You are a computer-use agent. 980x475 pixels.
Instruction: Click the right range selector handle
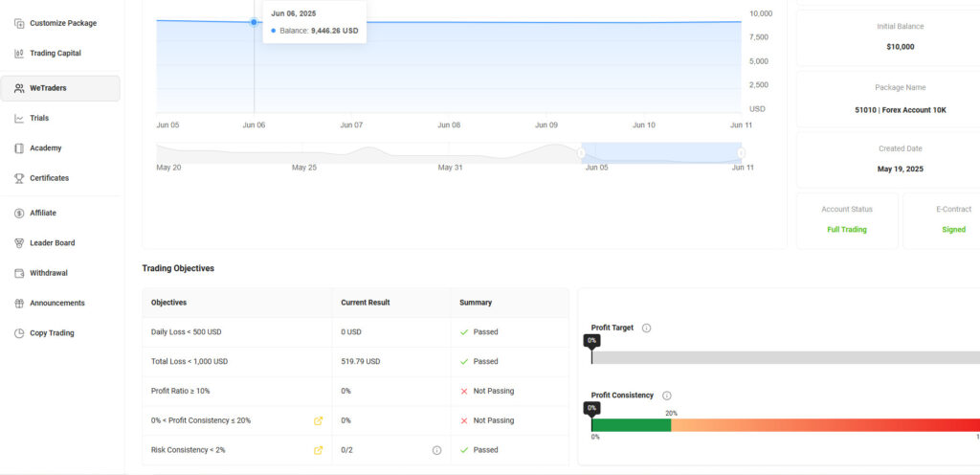tap(741, 153)
